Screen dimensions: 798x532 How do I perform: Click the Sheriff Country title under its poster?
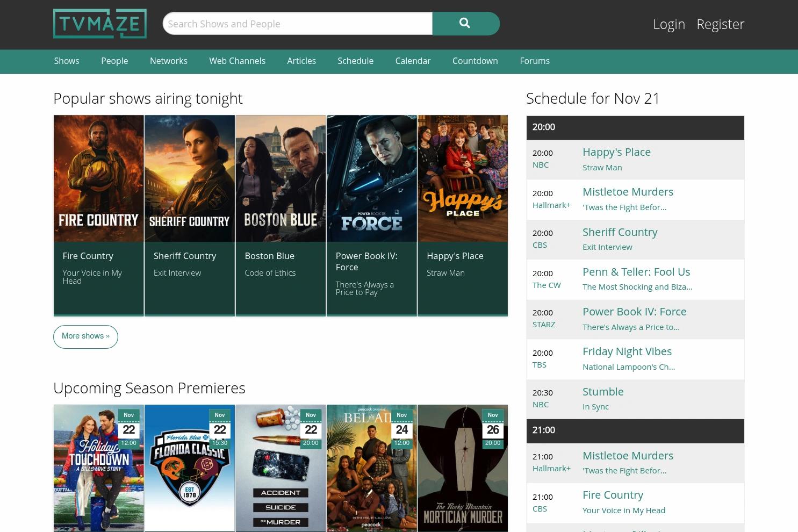pyautogui.click(x=185, y=256)
